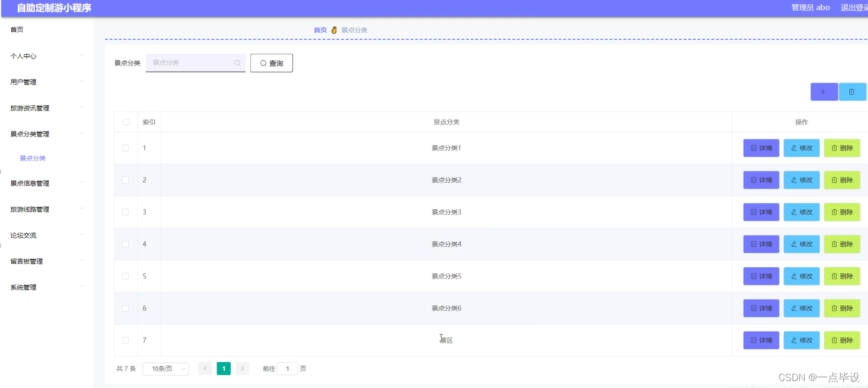868x388 pixels.
Task: Click 删除 for 景点分类2 row
Action: click(x=842, y=180)
